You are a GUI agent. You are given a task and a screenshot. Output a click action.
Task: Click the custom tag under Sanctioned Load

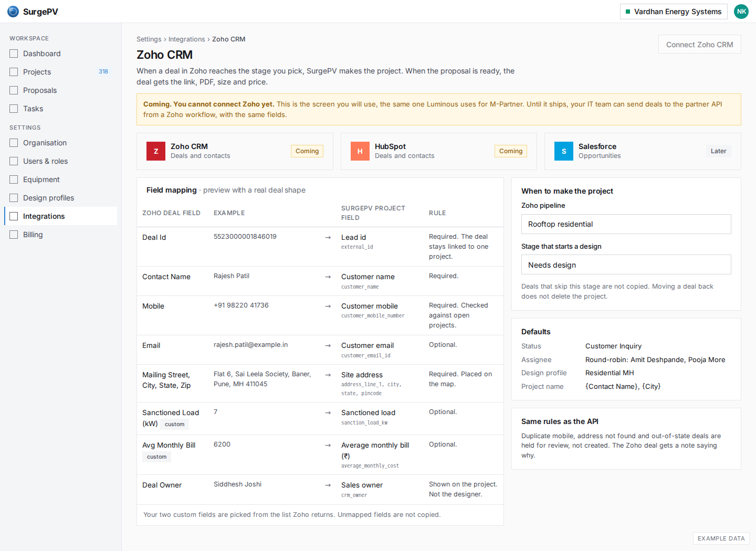[174, 425]
